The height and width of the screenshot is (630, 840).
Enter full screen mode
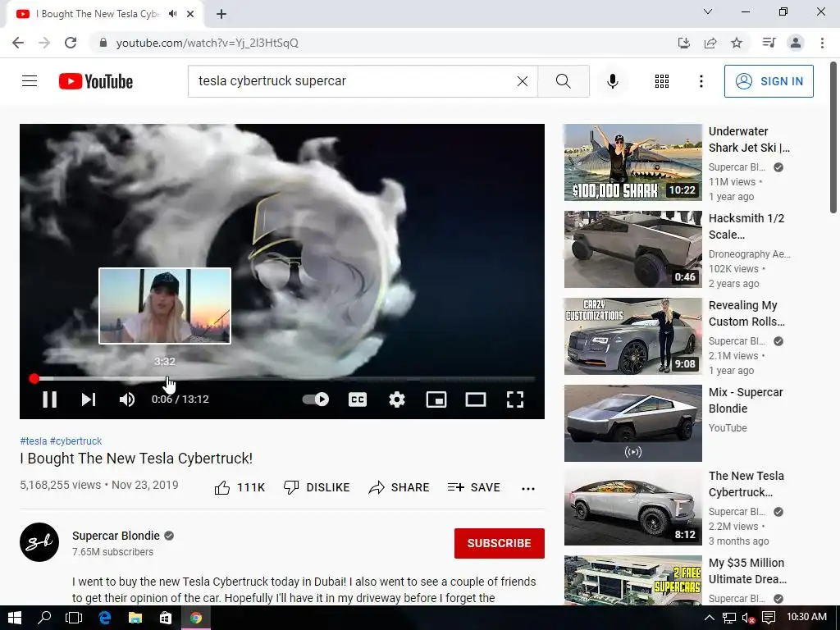point(515,399)
